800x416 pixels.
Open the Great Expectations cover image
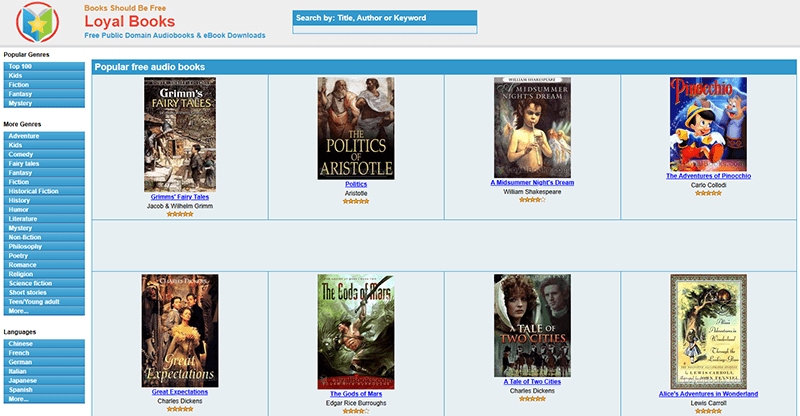click(180, 331)
